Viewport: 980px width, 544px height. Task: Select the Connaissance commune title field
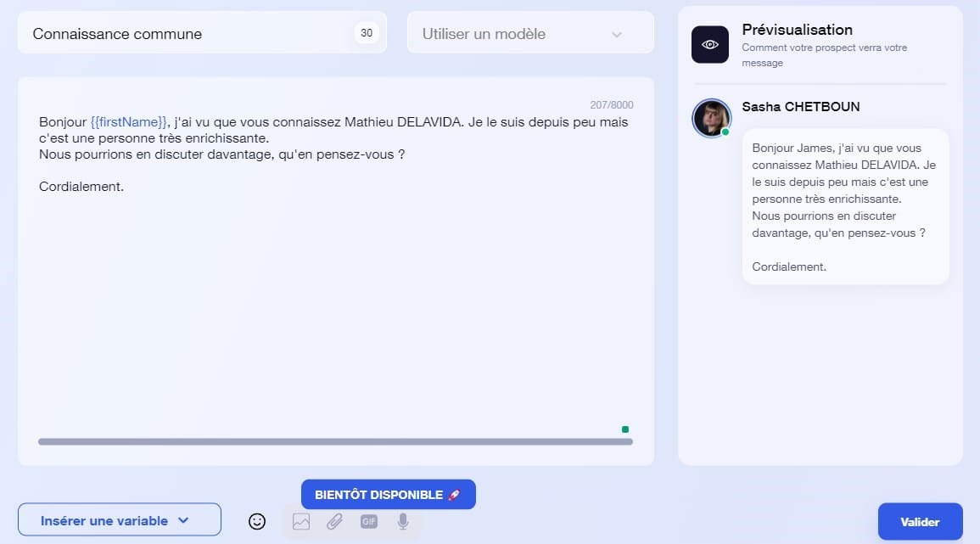[x=117, y=34]
